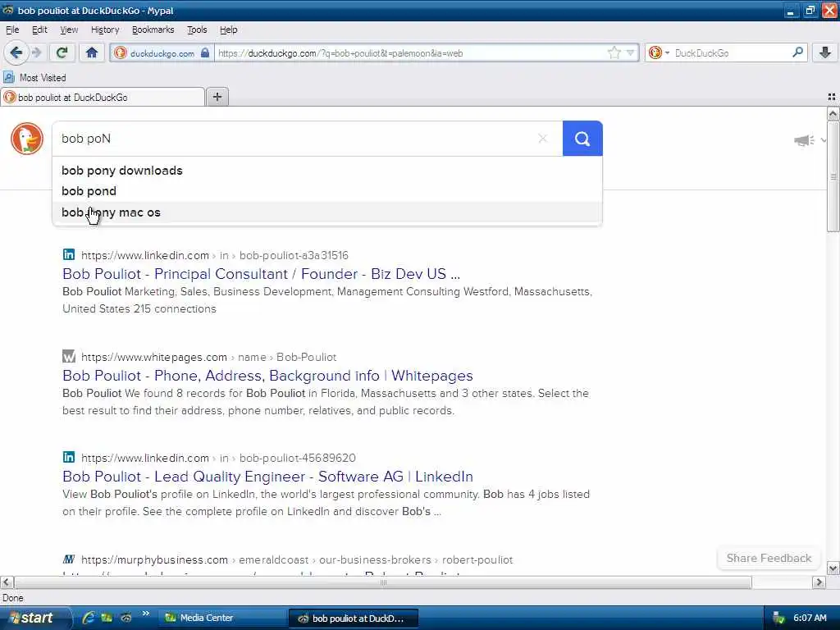
Task: Click the forward navigation arrow
Action: tap(37, 52)
